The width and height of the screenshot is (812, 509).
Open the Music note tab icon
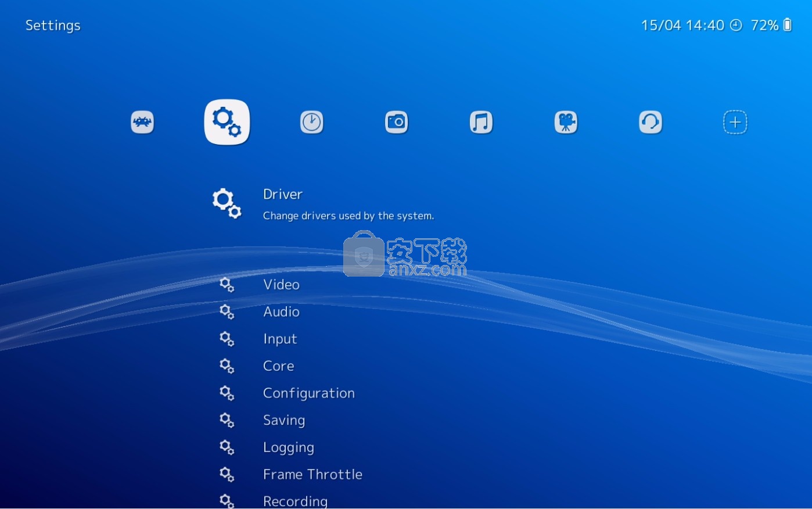click(x=481, y=122)
